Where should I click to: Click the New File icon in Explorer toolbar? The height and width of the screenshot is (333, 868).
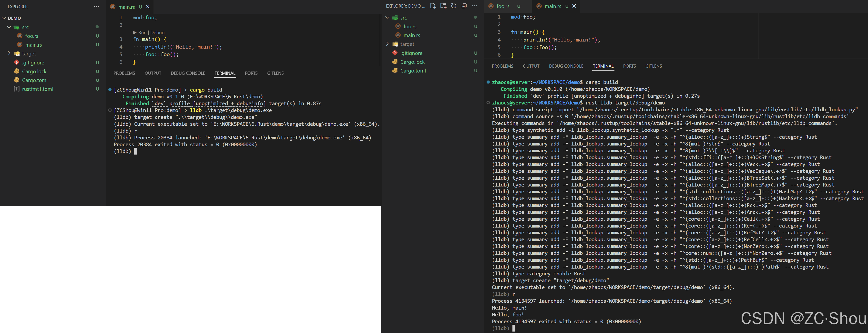[x=433, y=6]
